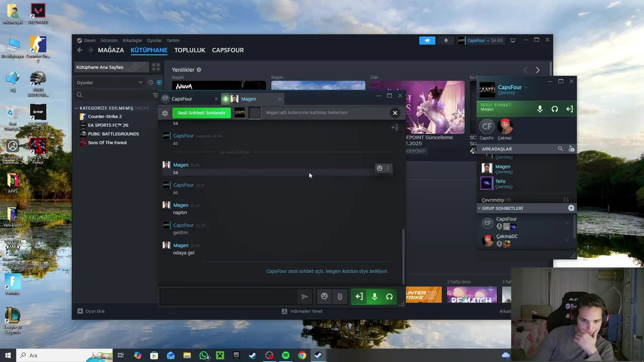
Task: Select Counter-Strike 2 in library
Action: [105, 117]
